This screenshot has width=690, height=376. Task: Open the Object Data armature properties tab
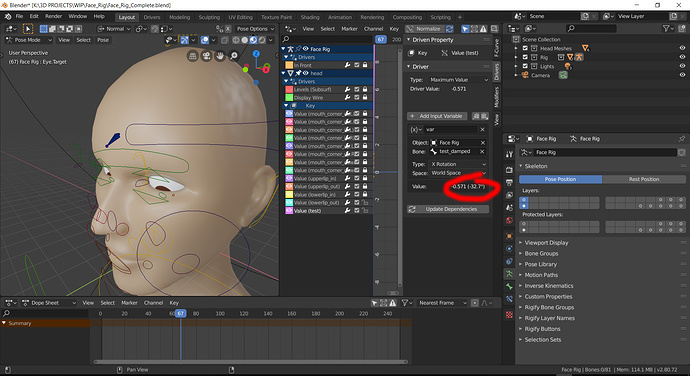click(509, 274)
